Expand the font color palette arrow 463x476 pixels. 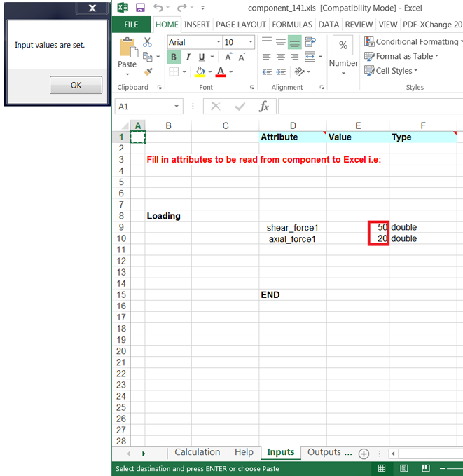pyautogui.click(x=231, y=72)
